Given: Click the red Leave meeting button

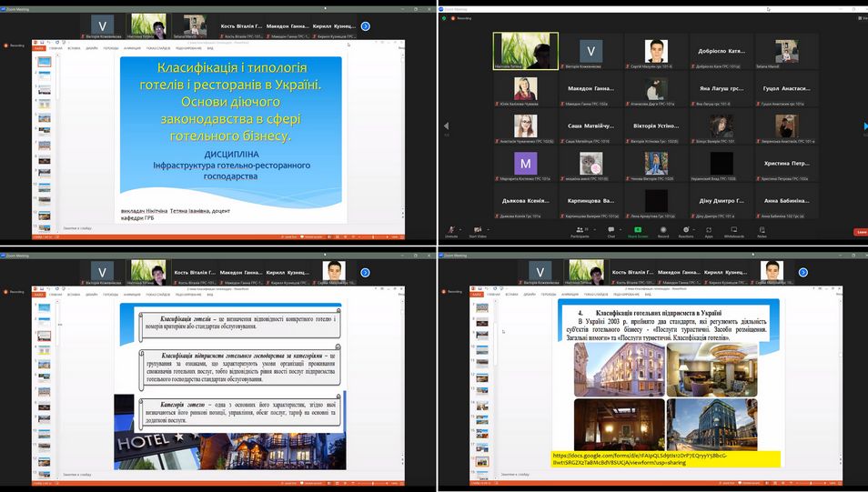Looking at the screenshot, I should 861,232.
